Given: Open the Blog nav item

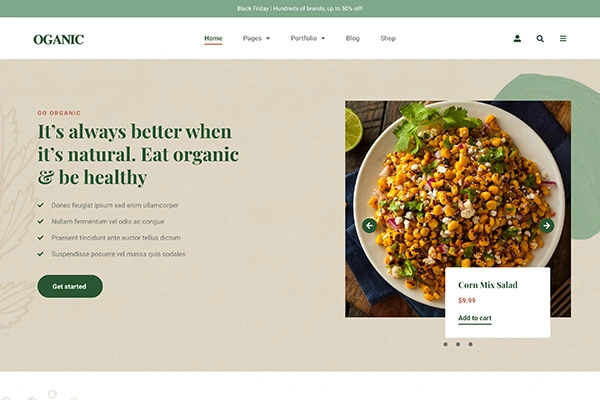Looking at the screenshot, I should coord(352,38).
